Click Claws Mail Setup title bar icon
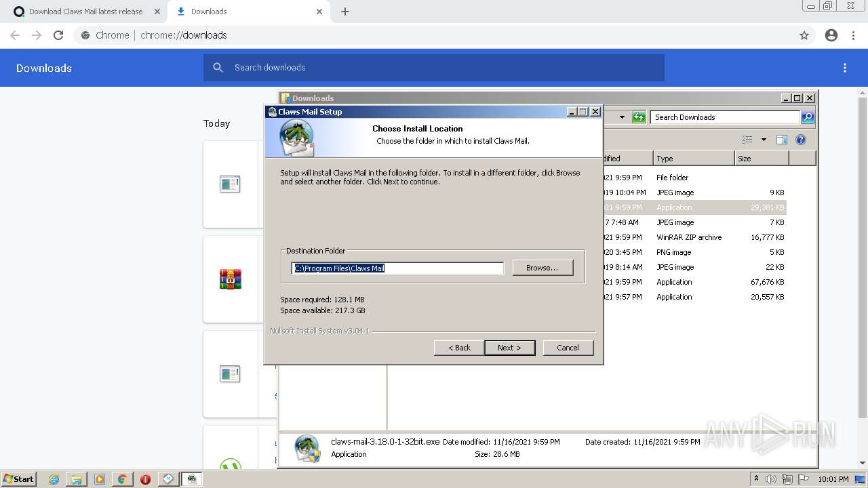Screen dimensions: 868x488 [272, 112]
